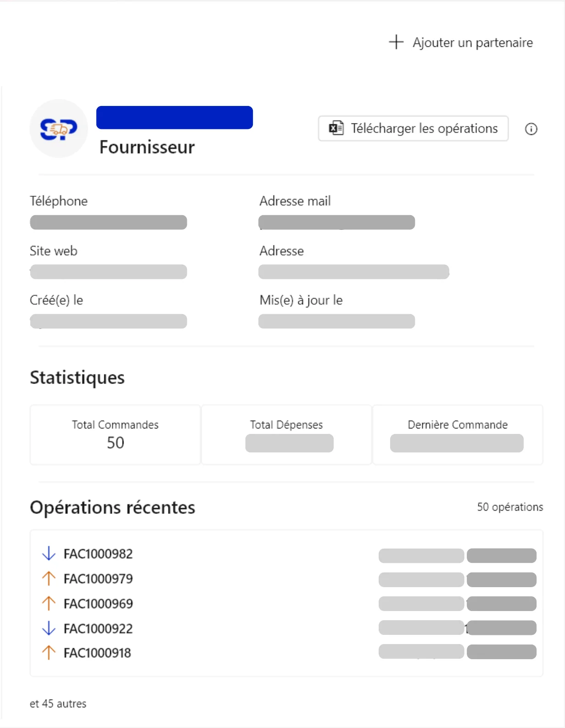Viewport: 565px width, 728px height.
Task: Click the Total Commandes statistic card
Action: pyautogui.click(x=115, y=434)
